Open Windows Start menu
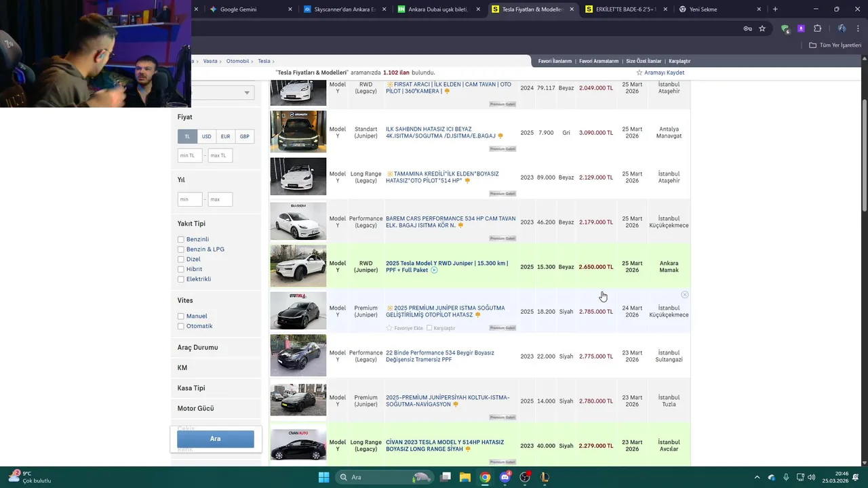This screenshot has height=488, width=868. click(x=324, y=477)
